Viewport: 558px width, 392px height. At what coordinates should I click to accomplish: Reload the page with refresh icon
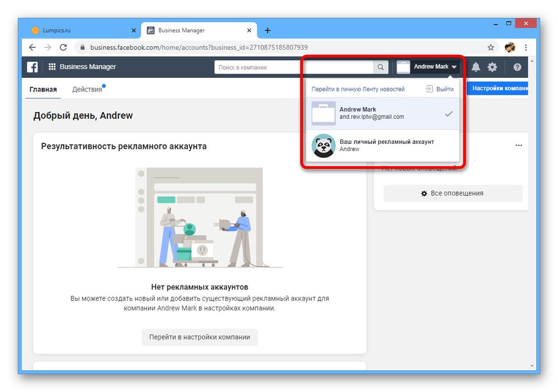click(x=64, y=47)
